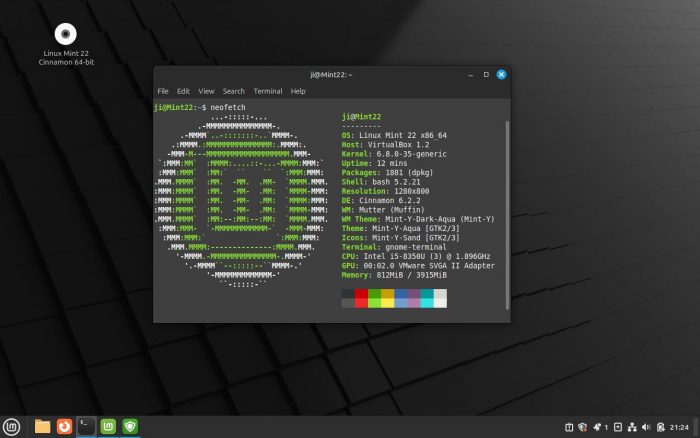The height and width of the screenshot is (438, 700).
Task: Click the network connection tray icon
Action: (x=632, y=427)
